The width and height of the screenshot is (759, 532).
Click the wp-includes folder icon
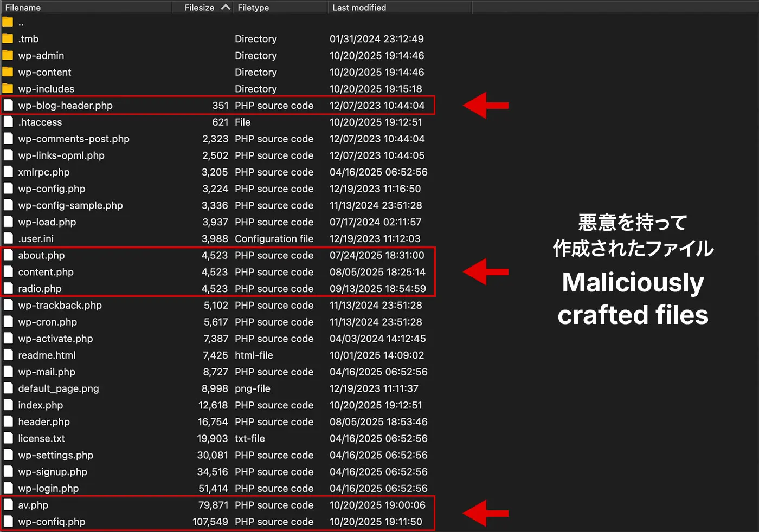coord(8,88)
